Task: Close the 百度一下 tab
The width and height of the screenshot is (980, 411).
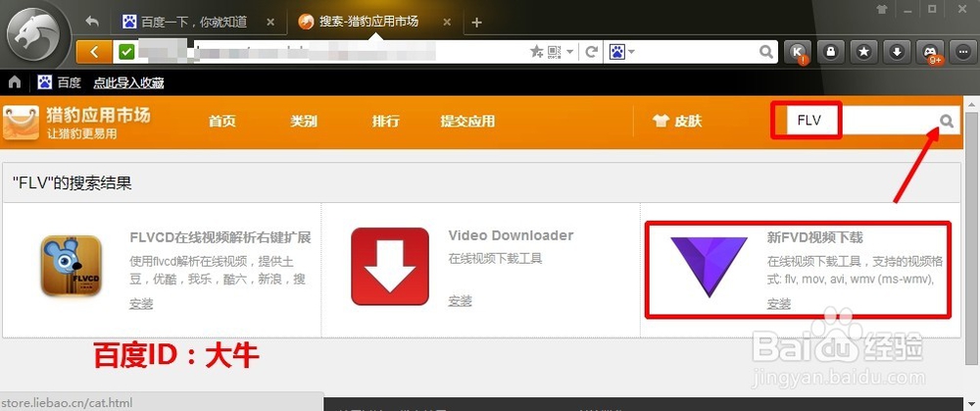Action: click(x=270, y=22)
